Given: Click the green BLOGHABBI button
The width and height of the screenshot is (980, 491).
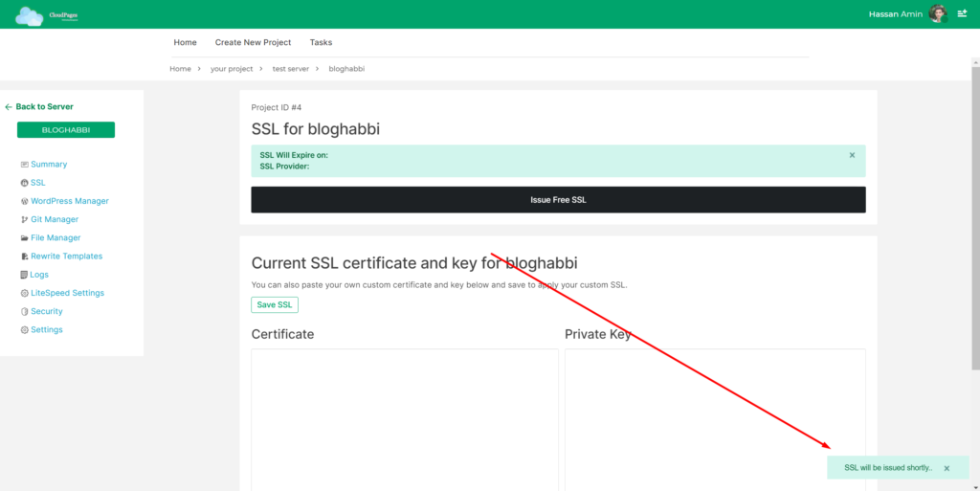Looking at the screenshot, I should [x=66, y=130].
